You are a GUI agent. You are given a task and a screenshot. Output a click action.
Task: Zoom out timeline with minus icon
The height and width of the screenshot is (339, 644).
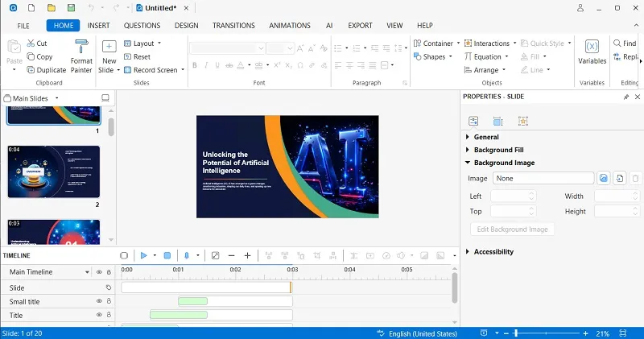[231, 255]
